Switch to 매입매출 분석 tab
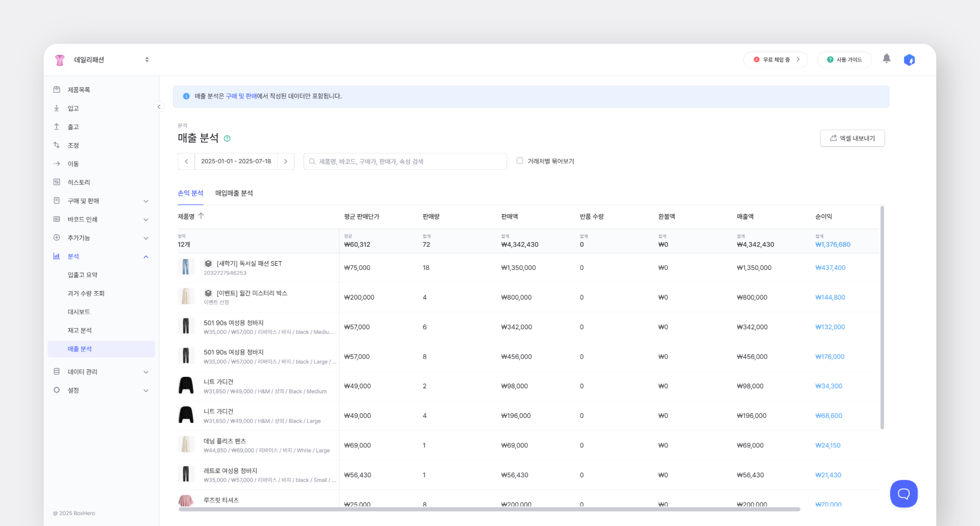 (x=234, y=193)
